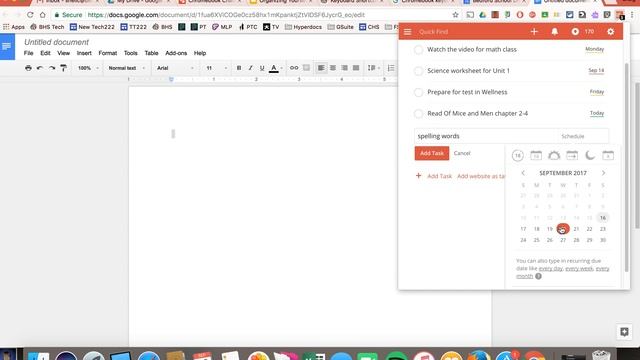Open the BHS Tech bookmark
640x360 pixels.
[47, 27]
